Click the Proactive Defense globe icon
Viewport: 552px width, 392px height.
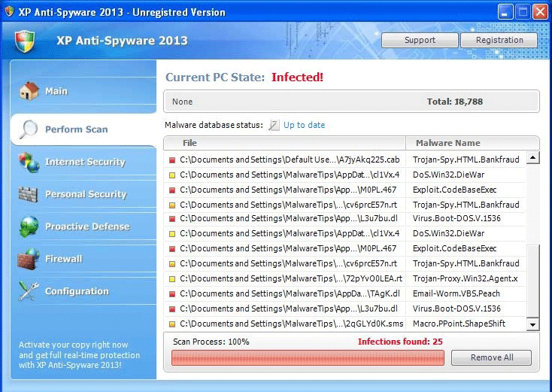click(x=29, y=226)
